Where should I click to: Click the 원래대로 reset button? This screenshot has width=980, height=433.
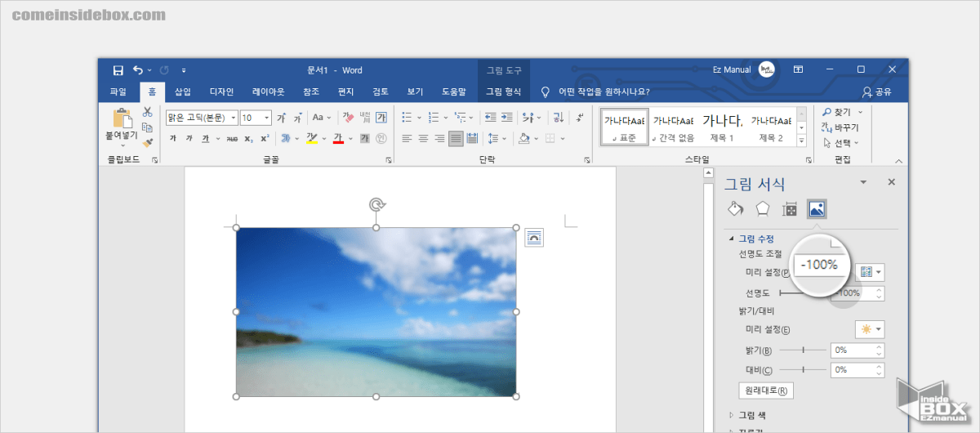(x=765, y=391)
